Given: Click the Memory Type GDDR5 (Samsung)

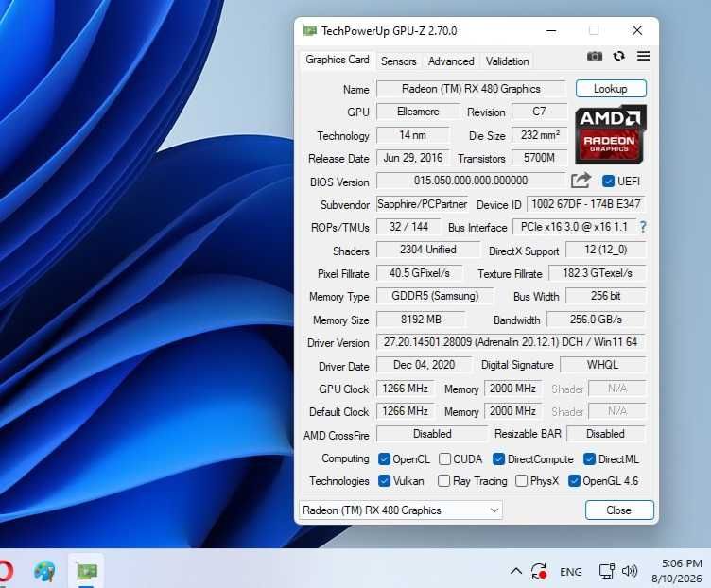Looking at the screenshot, I should [435, 296].
